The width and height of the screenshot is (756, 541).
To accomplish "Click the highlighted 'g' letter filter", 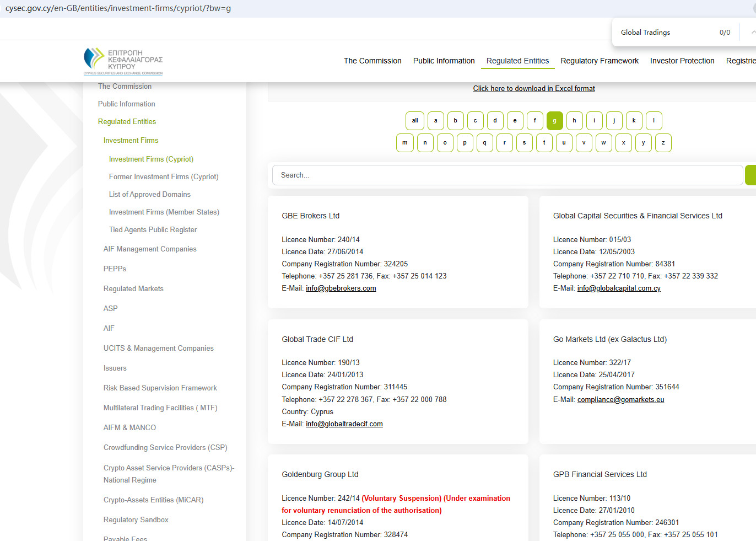I will [554, 121].
